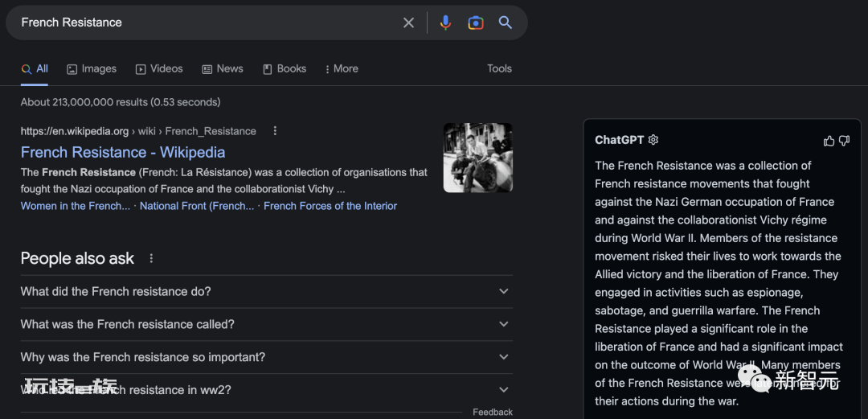Image resolution: width=868 pixels, height=419 pixels.
Task: Open search by image camera icon
Action: (x=476, y=23)
